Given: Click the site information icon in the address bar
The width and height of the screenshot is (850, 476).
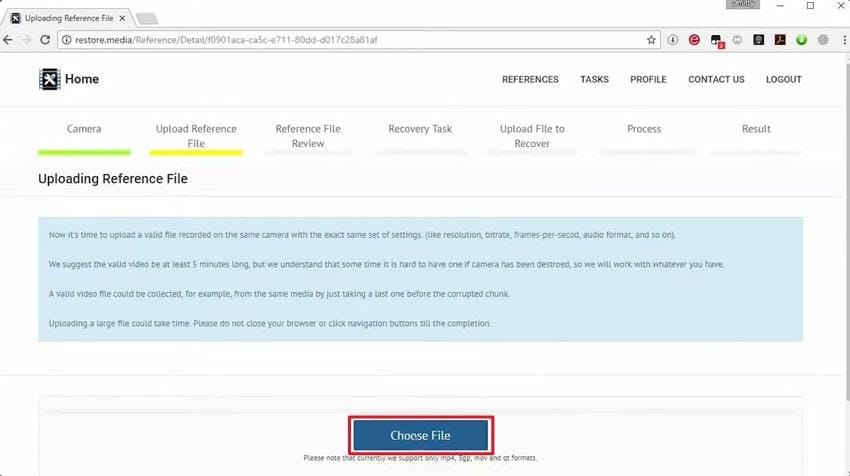Looking at the screenshot, I should point(66,40).
